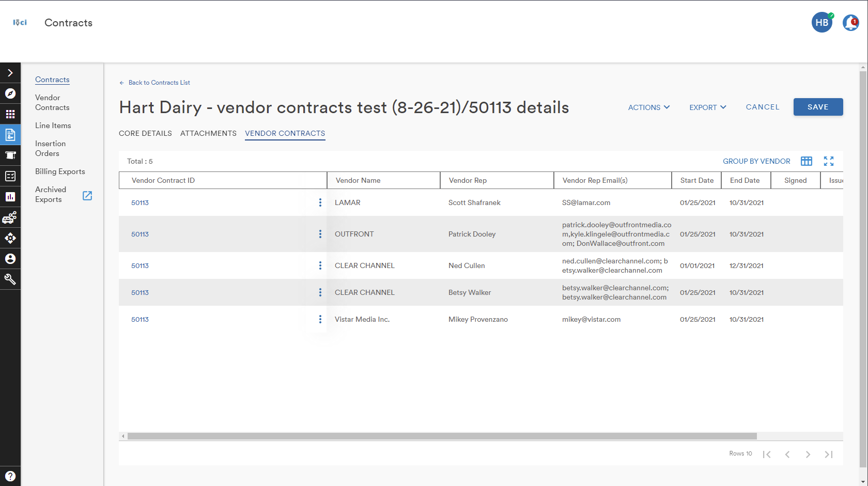Sort by Vendor Rep column header
The width and height of the screenshot is (868, 486).
tap(497, 180)
